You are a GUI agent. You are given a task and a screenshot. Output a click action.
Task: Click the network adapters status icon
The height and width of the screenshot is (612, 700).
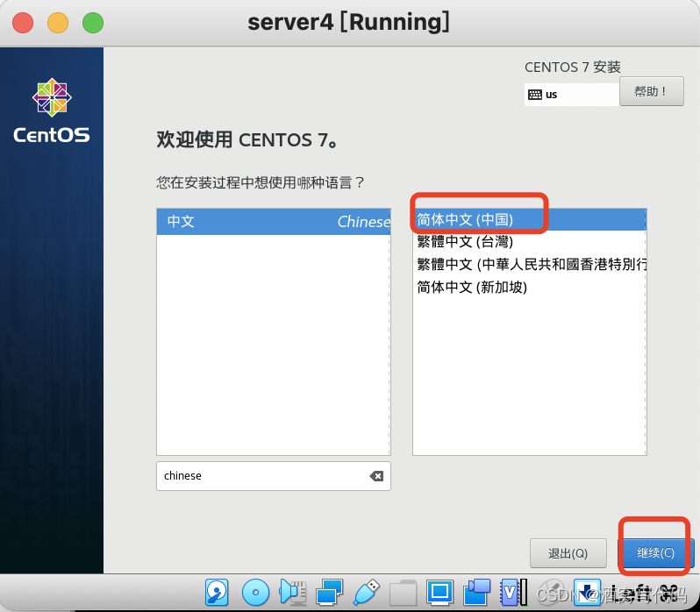pyautogui.click(x=329, y=592)
